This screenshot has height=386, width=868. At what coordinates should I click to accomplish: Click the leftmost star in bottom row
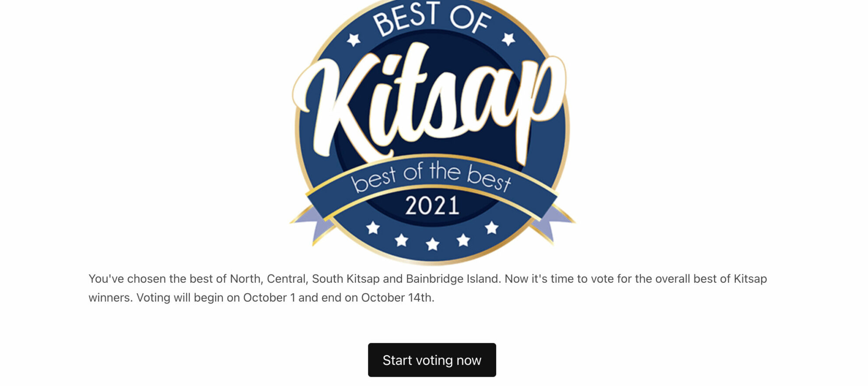[373, 228]
